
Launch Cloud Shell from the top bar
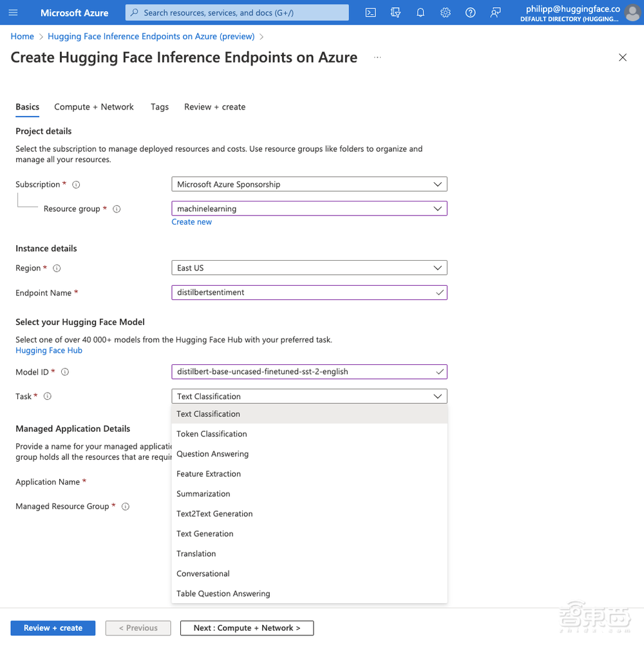(x=370, y=12)
